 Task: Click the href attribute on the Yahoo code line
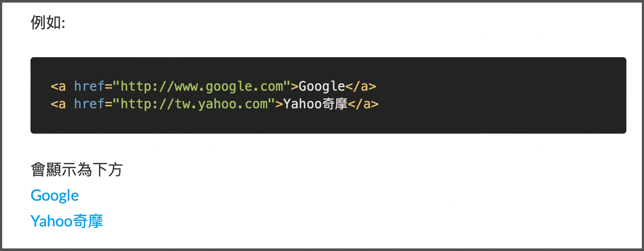point(89,104)
